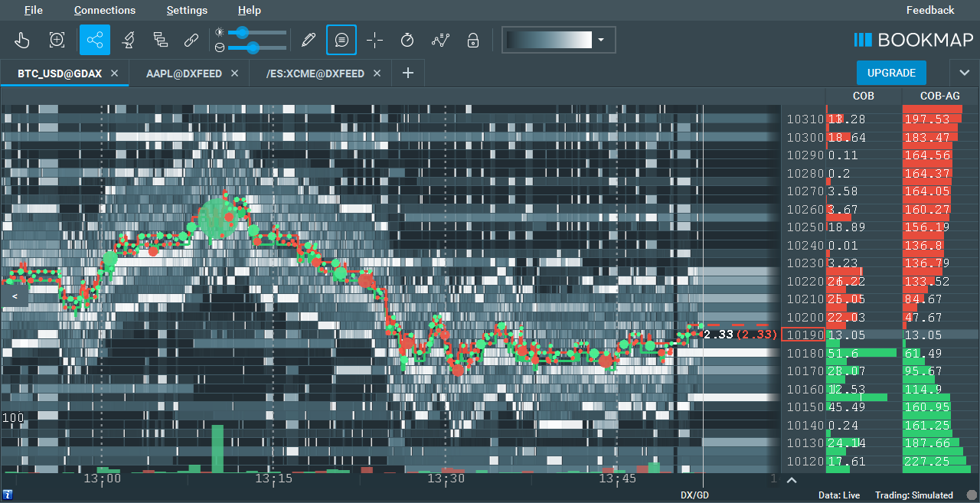Click the brightness sun icon

coord(220,32)
